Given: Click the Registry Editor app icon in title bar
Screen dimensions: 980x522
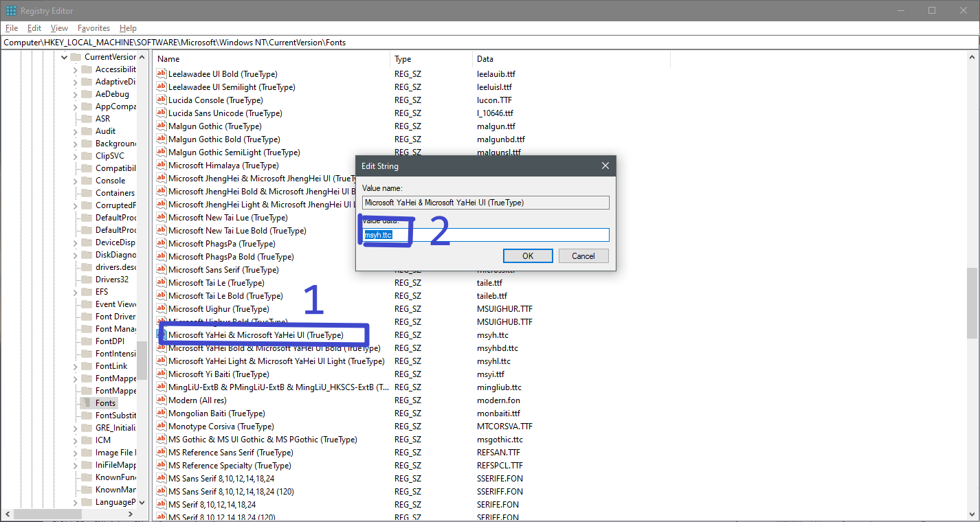Looking at the screenshot, I should click(11, 11).
